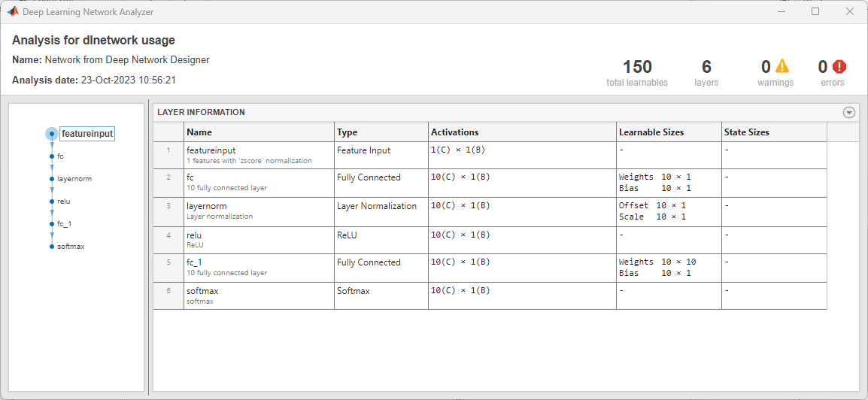Click the 150 total learnables count
The image size is (868, 400).
pos(637,67)
